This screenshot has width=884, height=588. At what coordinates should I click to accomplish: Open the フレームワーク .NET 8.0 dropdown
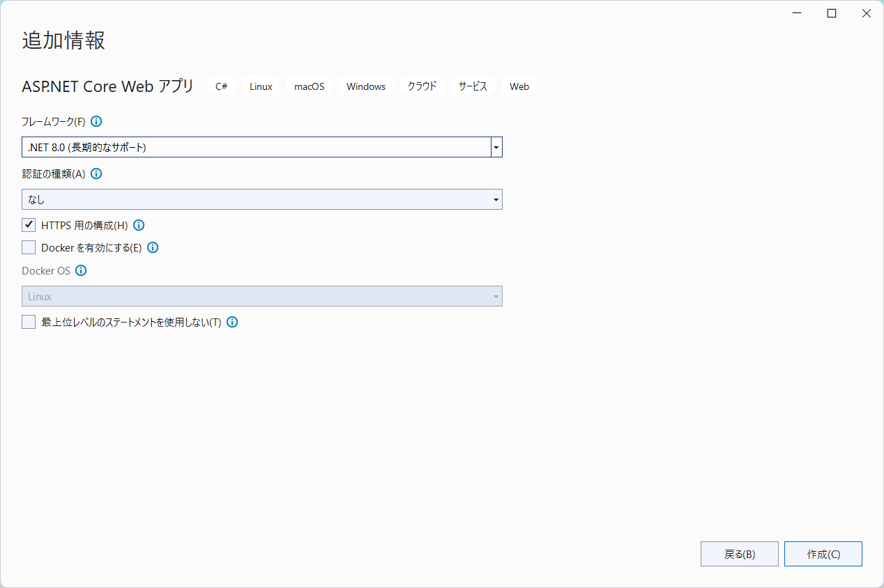[262, 147]
